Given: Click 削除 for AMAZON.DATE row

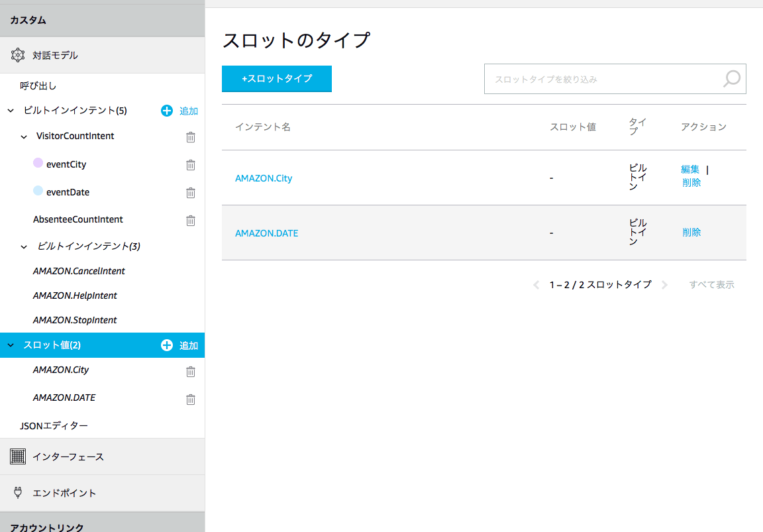Looking at the screenshot, I should coord(691,232).
